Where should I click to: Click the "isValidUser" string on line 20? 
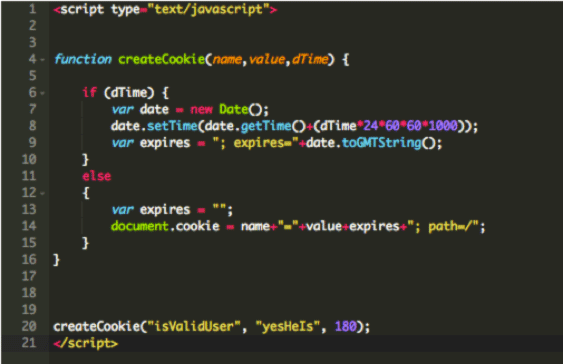[194, 326]
